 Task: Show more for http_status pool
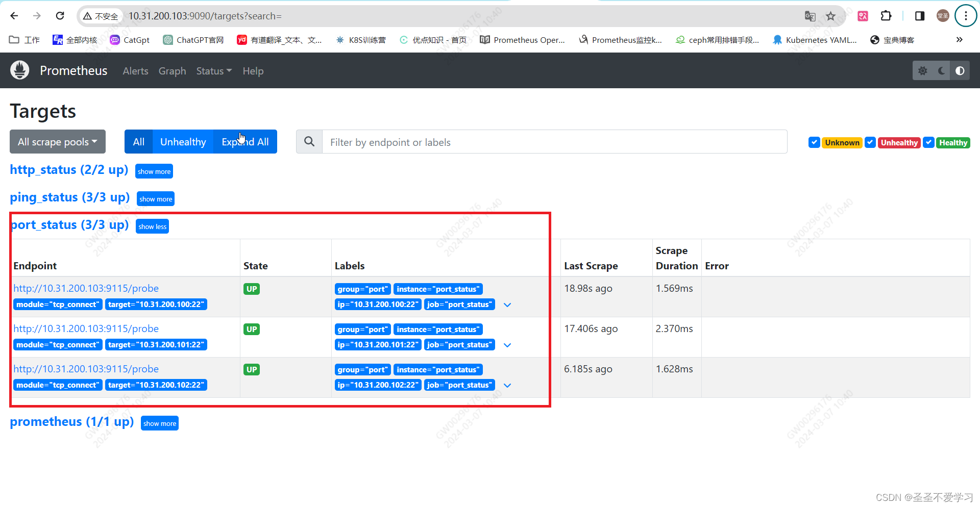click(154, 171)
